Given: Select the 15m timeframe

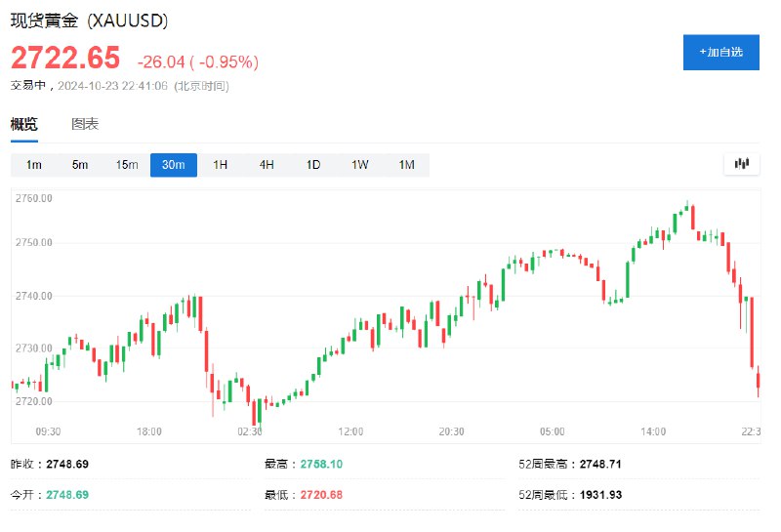Looking at the screenshot, I should tap(127, 165).
